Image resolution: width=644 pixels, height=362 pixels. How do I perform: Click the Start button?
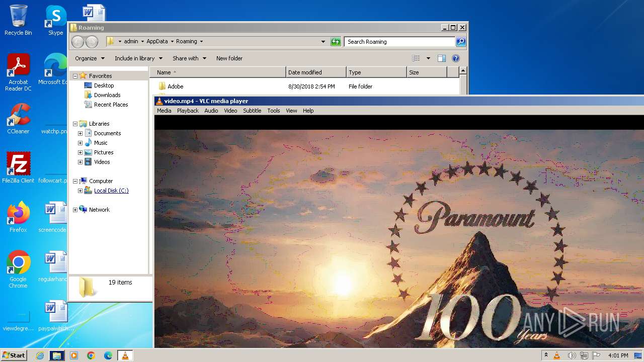click(14, 355)
